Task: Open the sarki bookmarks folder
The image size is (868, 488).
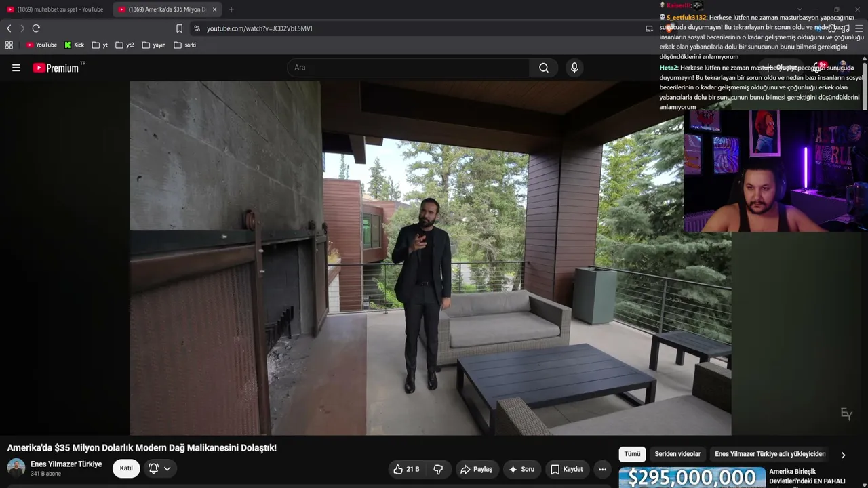Action: 185,45
